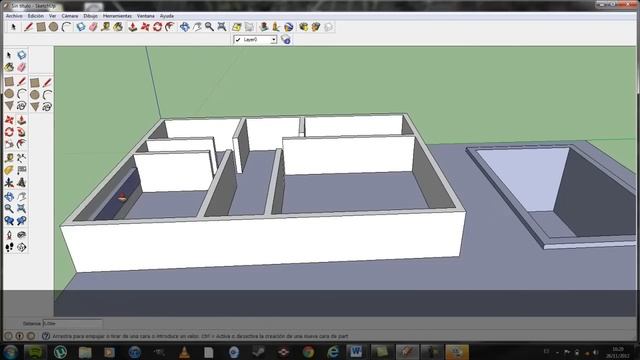Select the Protractor tool
Image resolution: width=640 pixels, height=360 pixels.
[x=9, y=170]
